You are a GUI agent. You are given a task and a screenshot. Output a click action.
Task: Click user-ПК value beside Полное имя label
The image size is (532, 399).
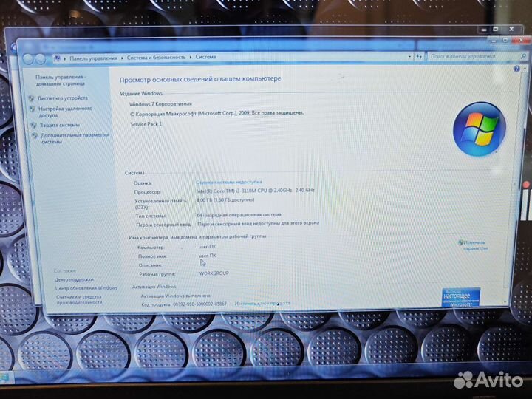point(207,256)
